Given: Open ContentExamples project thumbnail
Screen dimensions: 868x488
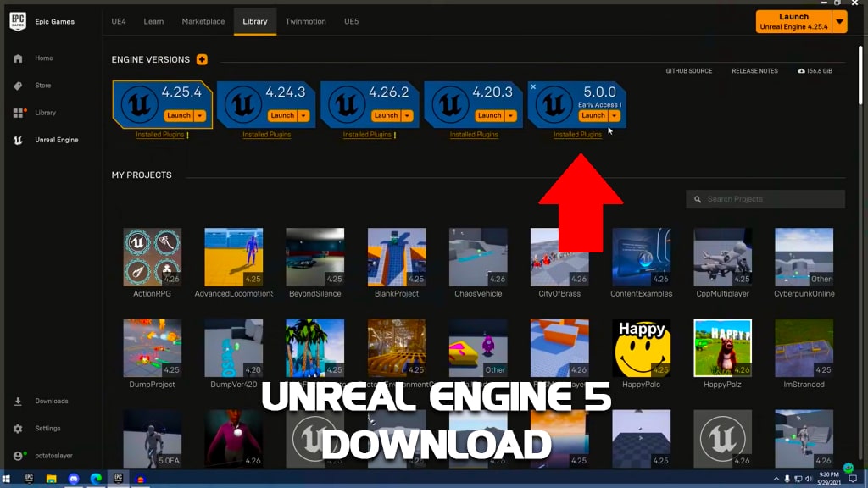Looking at the screenshot, I should tap(641, 257).
